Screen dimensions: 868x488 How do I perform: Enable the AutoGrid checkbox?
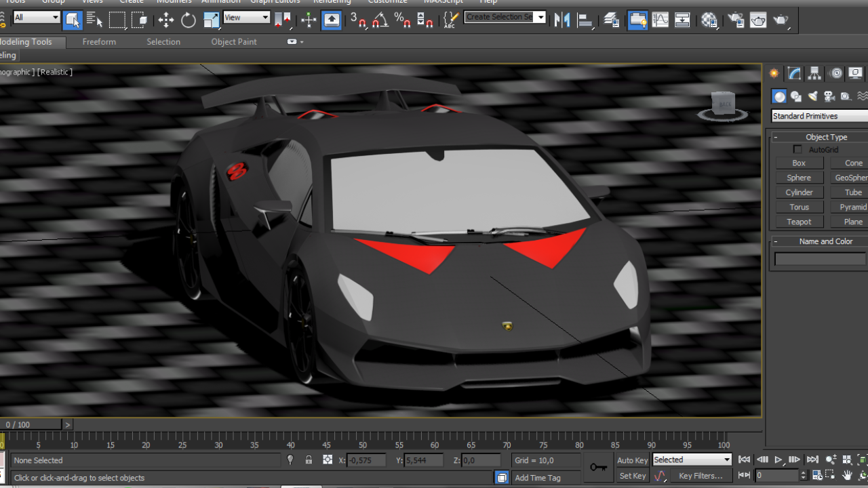[x=797, y=149]
